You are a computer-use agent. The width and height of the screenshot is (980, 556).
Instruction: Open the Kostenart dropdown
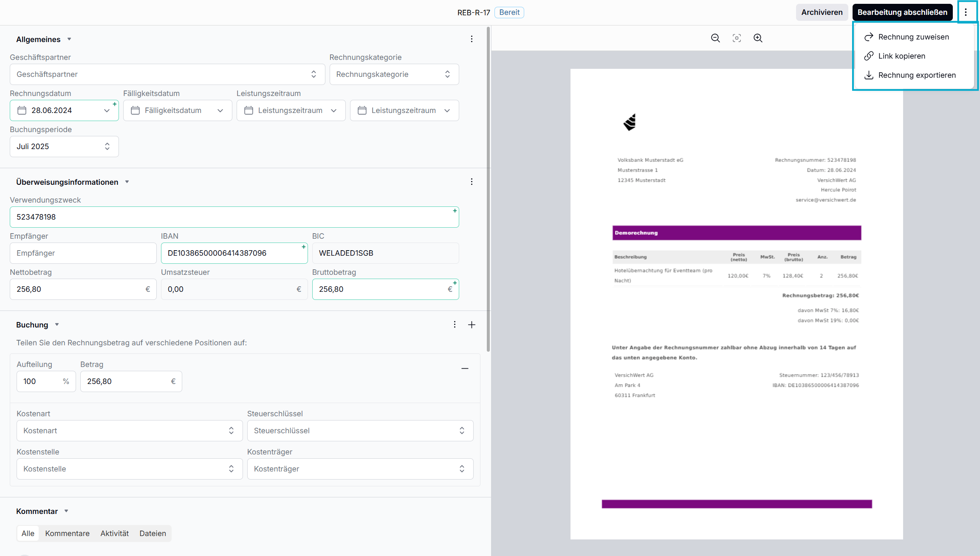pyautogui.click(x=130, y=431)
